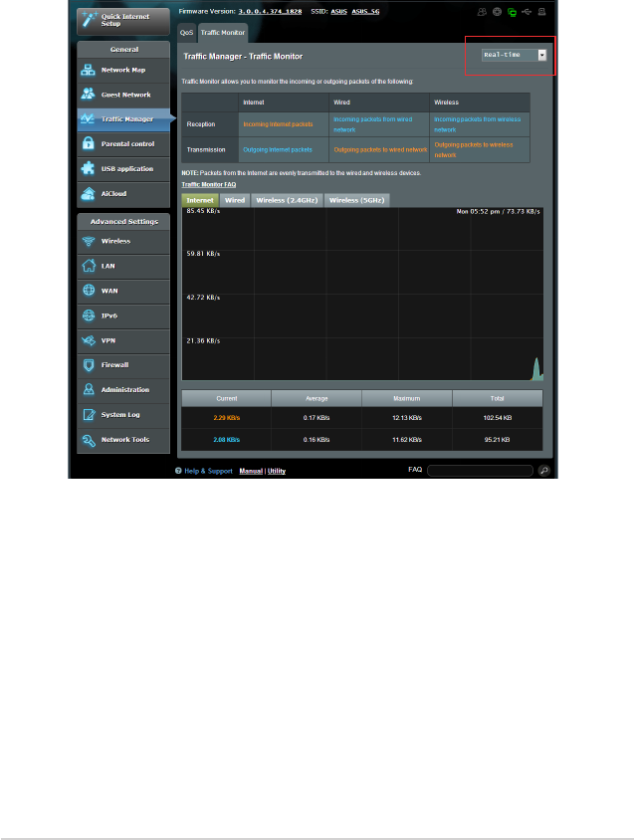Open WAN settings label

(x=109, y=291)
